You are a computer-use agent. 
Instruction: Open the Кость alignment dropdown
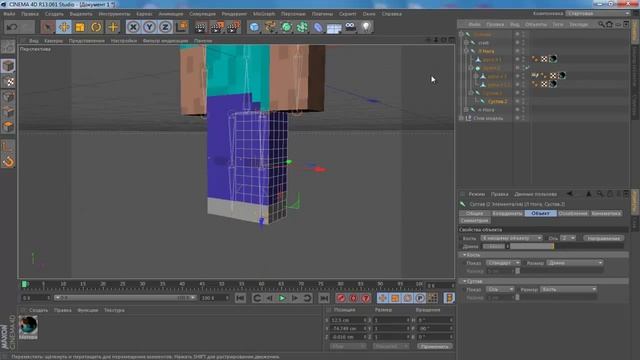(511, 238)
